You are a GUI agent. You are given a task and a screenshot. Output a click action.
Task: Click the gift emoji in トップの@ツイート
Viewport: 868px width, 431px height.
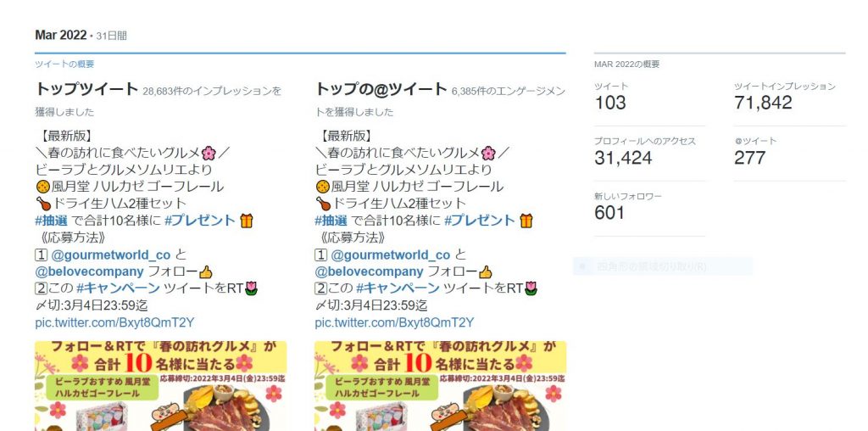coord(526,221)
